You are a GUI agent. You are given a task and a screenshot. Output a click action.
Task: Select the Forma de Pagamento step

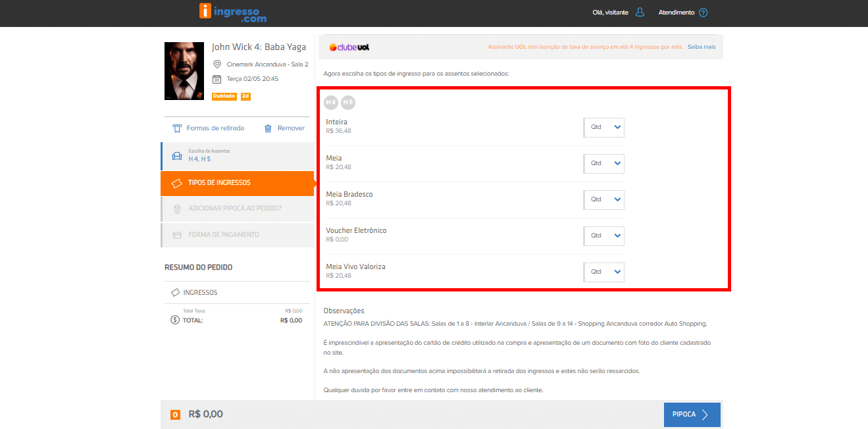point(238,235)
